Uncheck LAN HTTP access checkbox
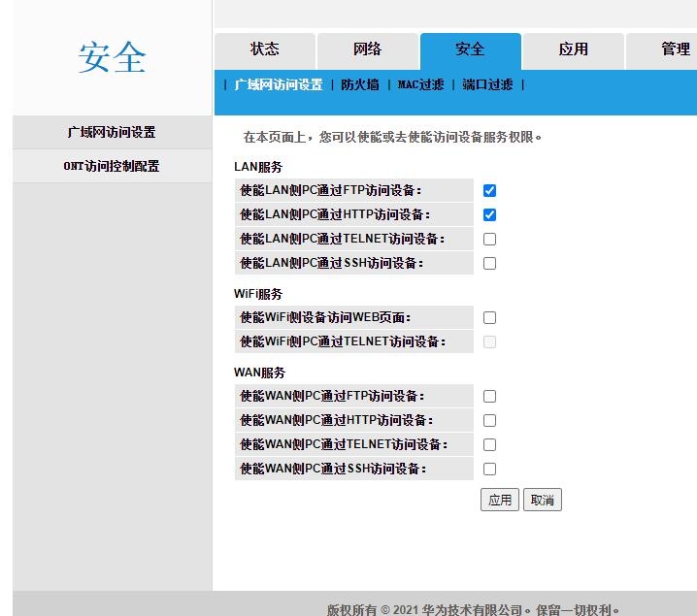The image size is (697, 616). tap(489, 215)
